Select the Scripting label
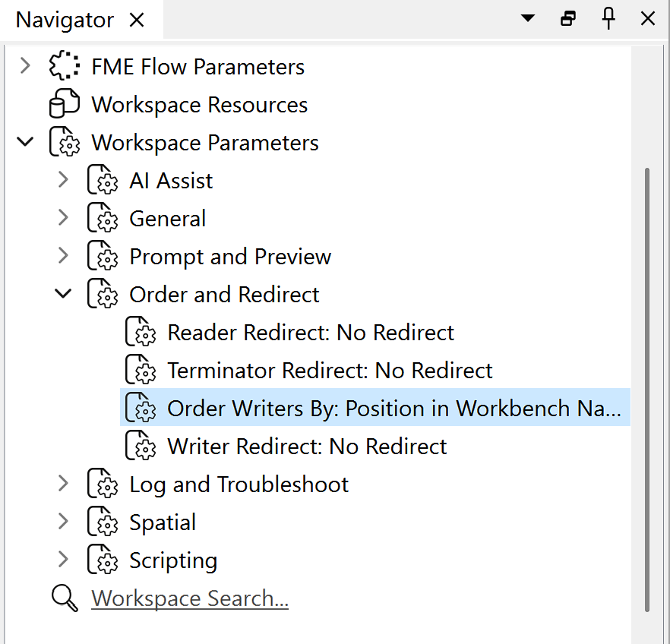 tap(173, 560)
